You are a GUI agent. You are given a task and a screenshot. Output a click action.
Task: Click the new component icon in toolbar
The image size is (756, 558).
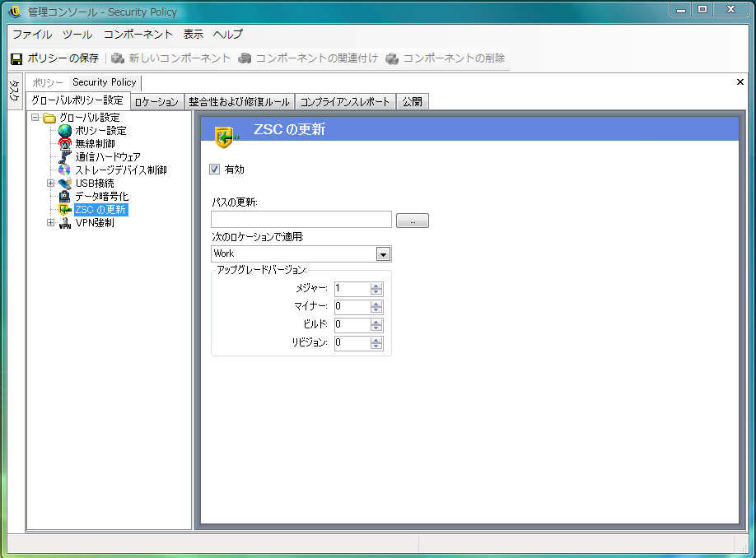118,58
